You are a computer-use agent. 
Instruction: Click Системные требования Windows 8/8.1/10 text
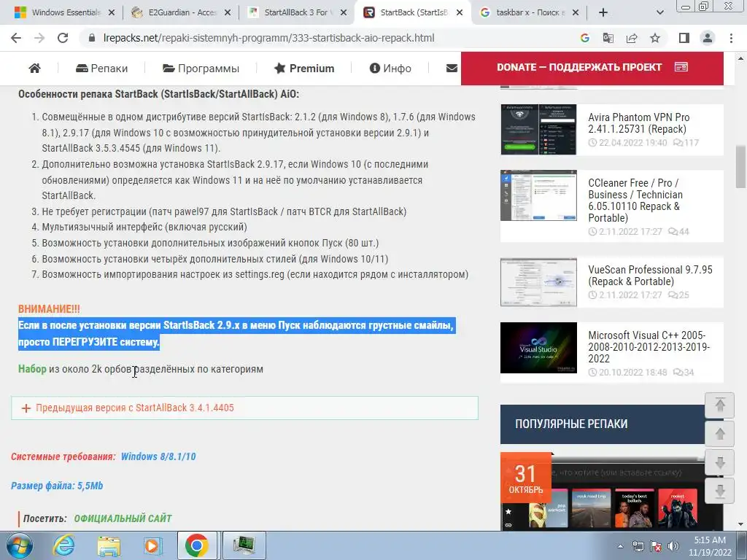point(104,456)
